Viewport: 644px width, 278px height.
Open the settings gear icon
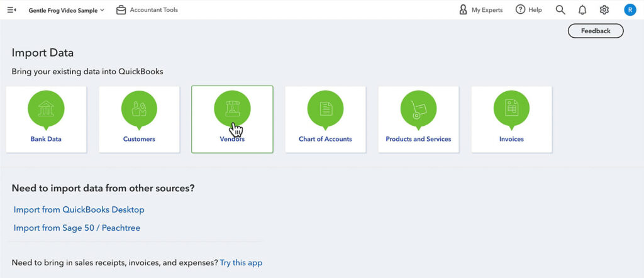(604, 10)
